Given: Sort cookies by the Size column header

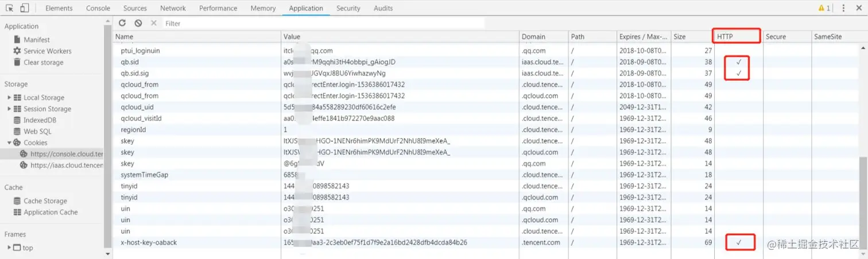Looking at the screenshot, I should pyautogui.click(x=692, y=37).
